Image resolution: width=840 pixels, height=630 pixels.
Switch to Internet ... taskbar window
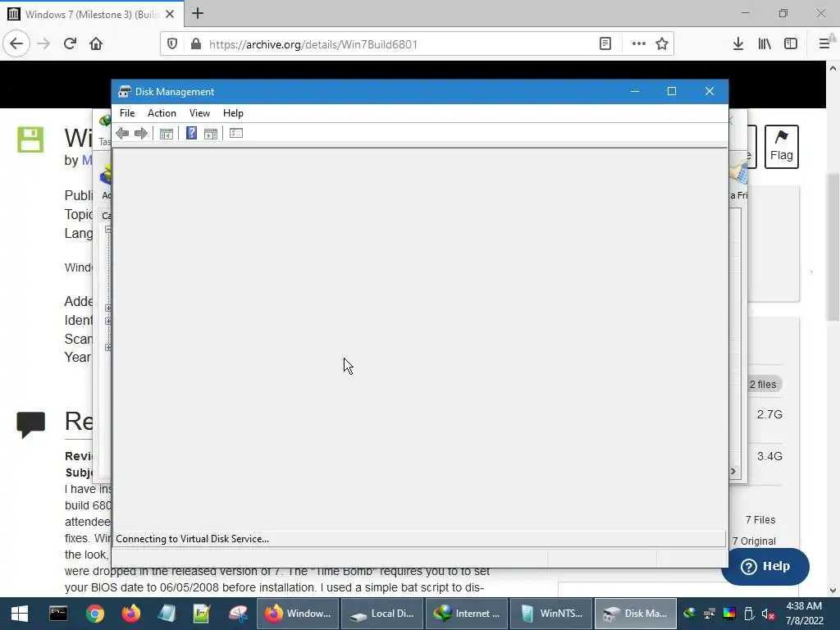point(467,614)
